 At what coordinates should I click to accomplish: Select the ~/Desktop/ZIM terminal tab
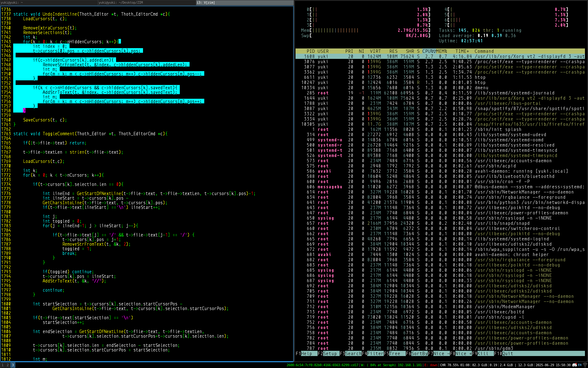click(147, 2)
